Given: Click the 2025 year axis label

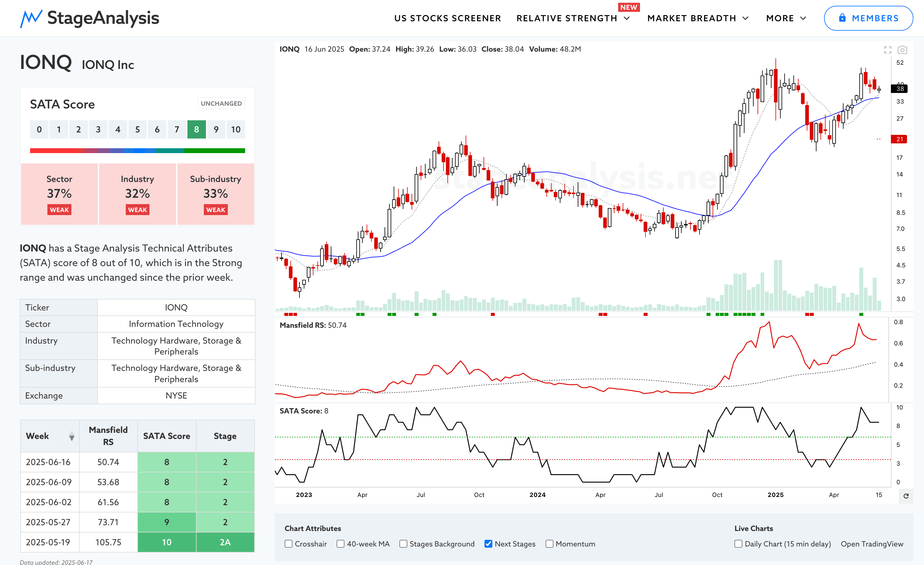Looking at the screenshot, I should (775, 495).
